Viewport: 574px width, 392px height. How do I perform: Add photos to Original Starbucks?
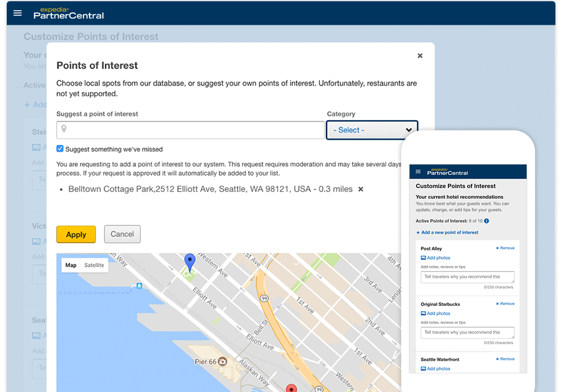[435, 313]
